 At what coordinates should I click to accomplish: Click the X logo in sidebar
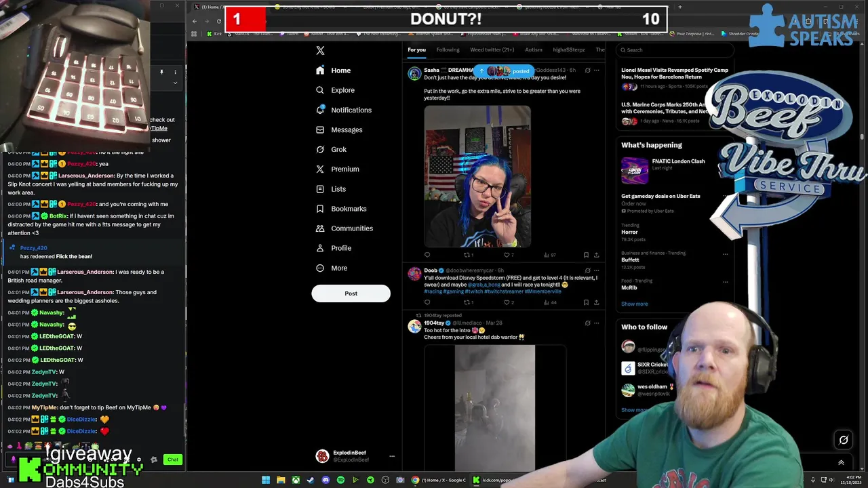point(320,51)
